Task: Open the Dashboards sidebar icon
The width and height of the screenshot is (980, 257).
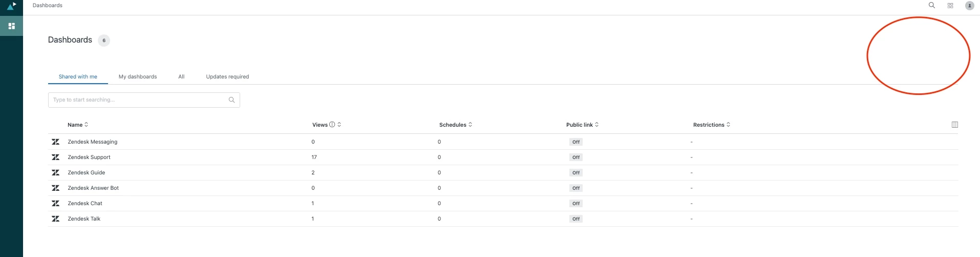Action: [x=11, y=26]
